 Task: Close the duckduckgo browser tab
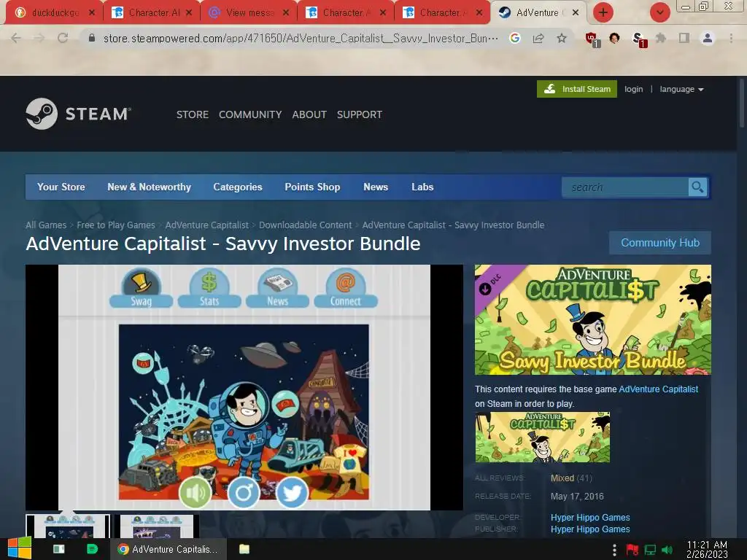click(x=92, y=13)
